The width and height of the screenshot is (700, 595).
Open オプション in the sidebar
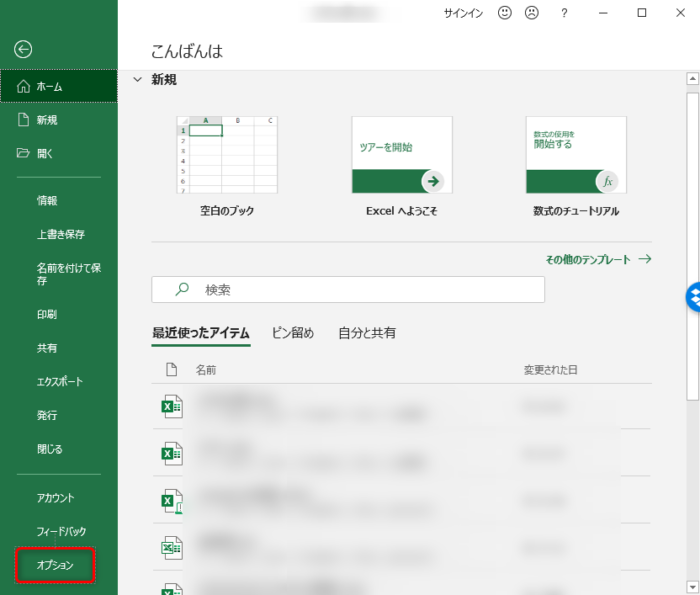pos(56,565)
